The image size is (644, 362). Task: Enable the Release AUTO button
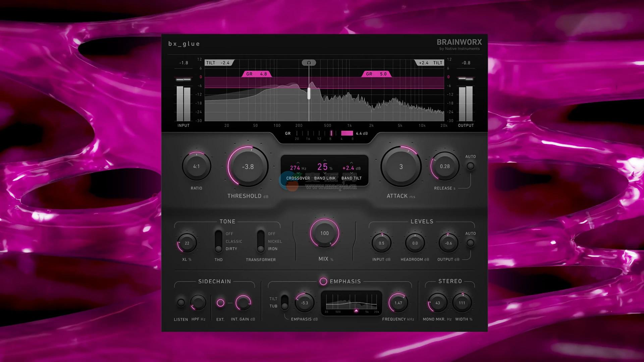click(x=470, y=166)
